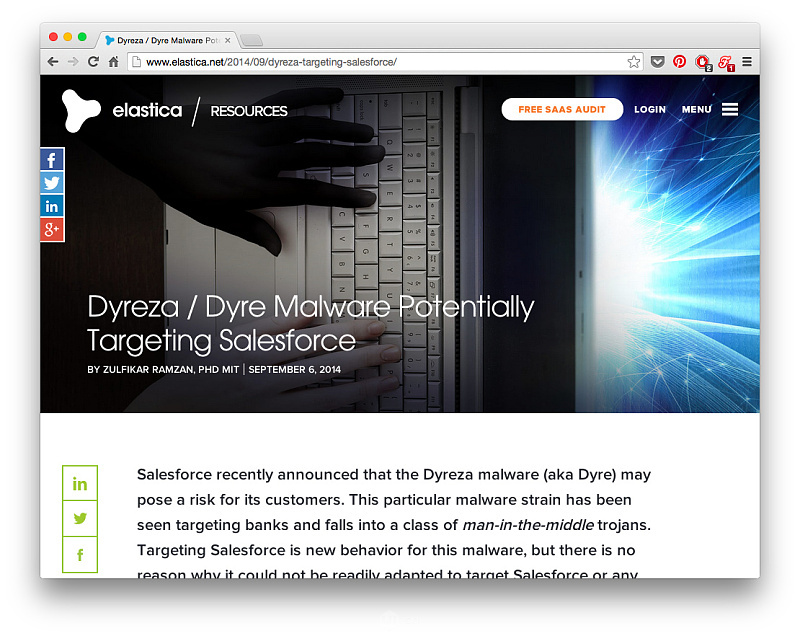The height and width of the screenshot is (636, 800).
Task: Bookmark this page with the star icon
Action: pos(634,62)
